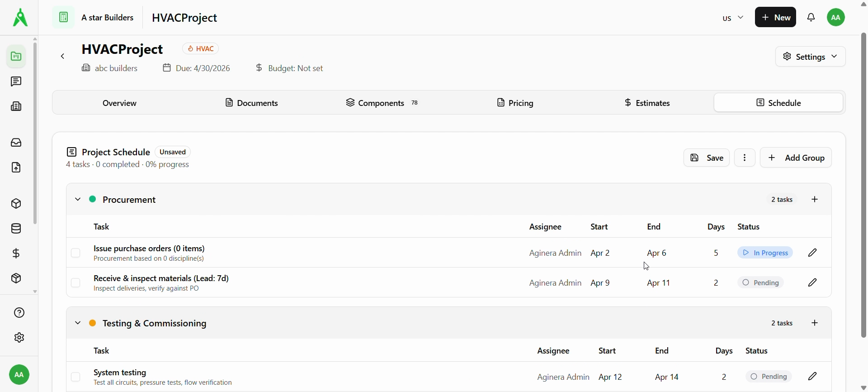
Task: Edit the Issue purchase orders task
Action: (x=813, y=253)
